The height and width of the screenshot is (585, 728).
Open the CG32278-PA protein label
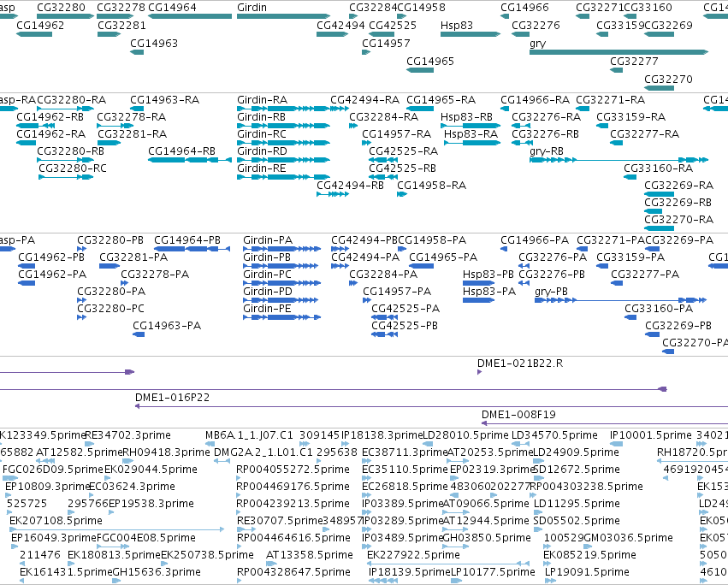click(155, 275)
